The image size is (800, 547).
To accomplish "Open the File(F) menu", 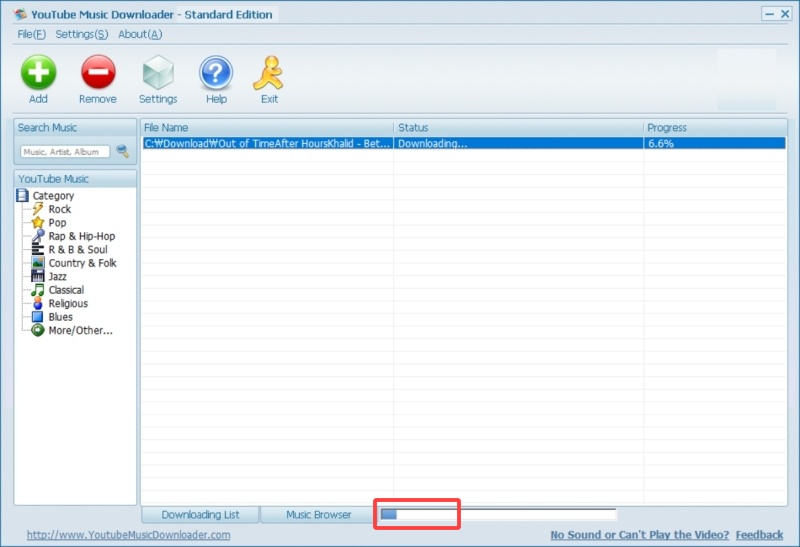I will (32, 34).
